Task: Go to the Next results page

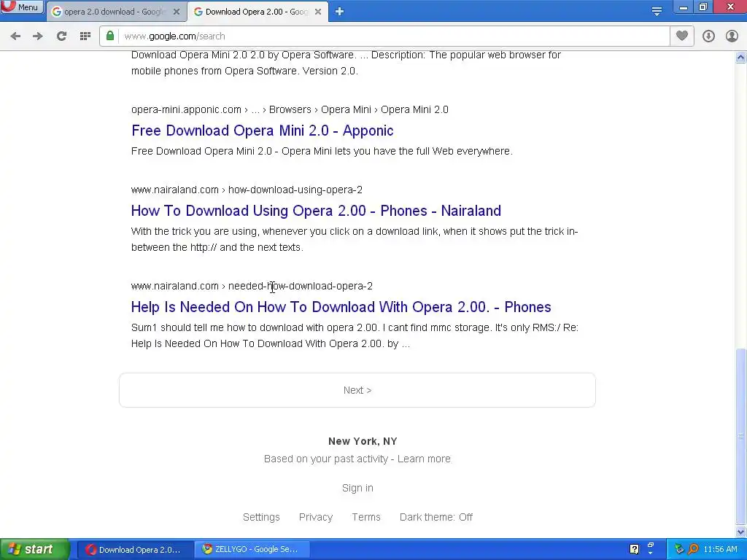Action: tap(357, 390)
